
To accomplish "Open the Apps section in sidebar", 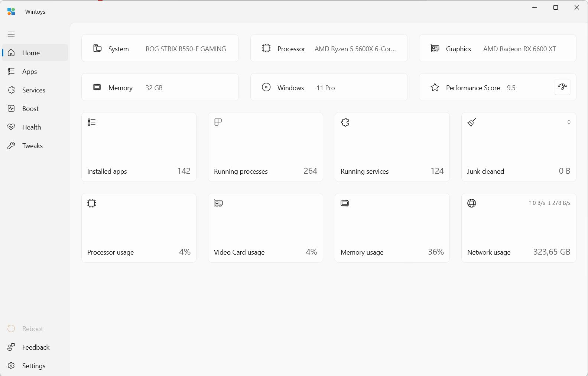I will pos(29,72).
